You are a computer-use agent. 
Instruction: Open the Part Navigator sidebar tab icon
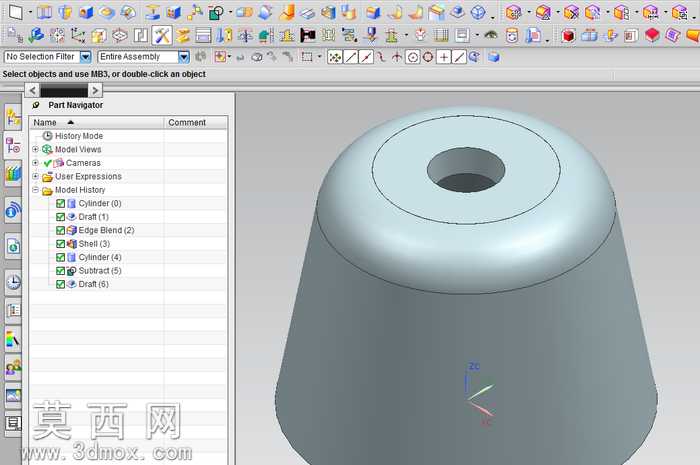(13, 145)
